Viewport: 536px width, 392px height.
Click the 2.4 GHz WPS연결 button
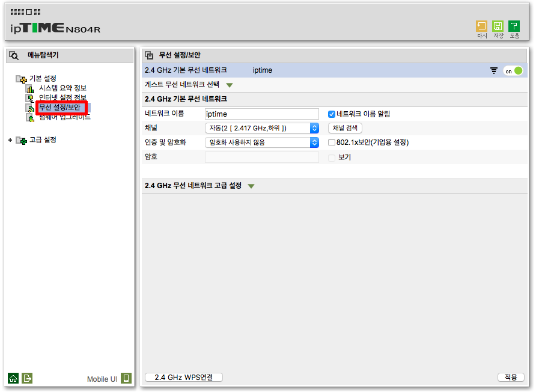184,378
